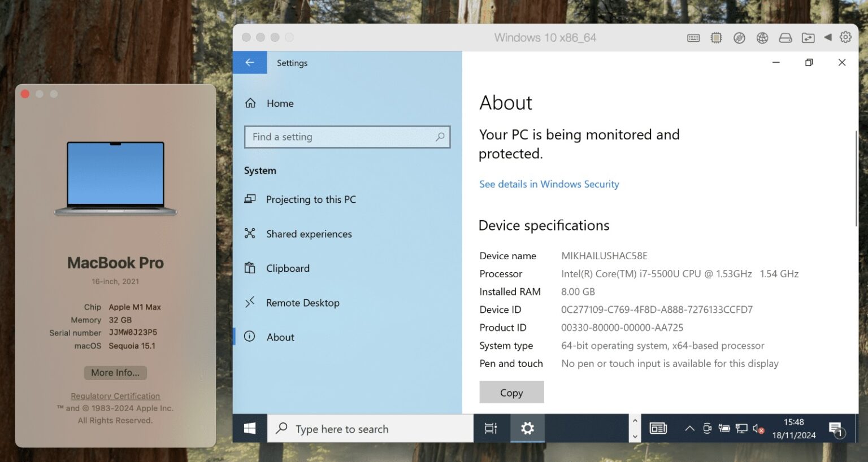This screenshot has height=462, width=868.
Task: Open the See details in Windows Security link
Action: click(549, 184)
